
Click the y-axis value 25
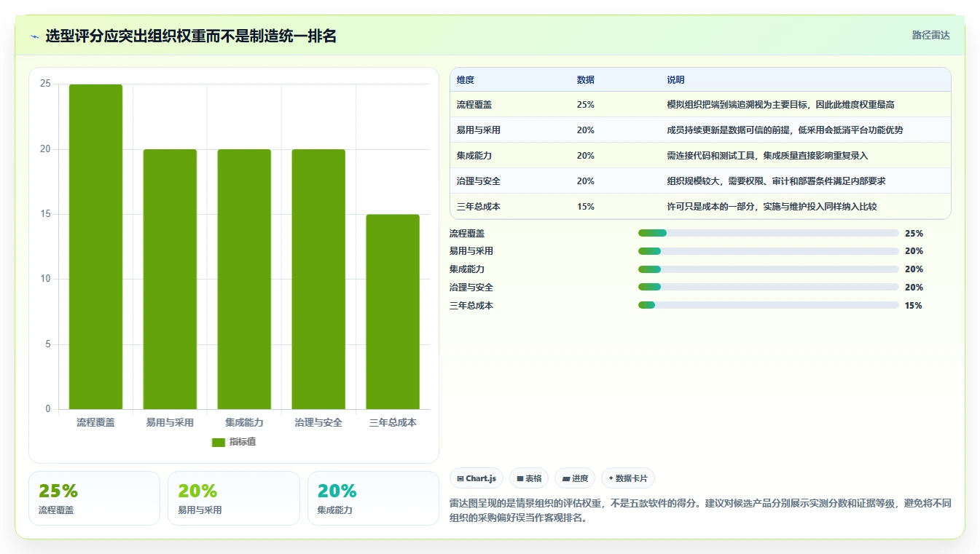45,84
